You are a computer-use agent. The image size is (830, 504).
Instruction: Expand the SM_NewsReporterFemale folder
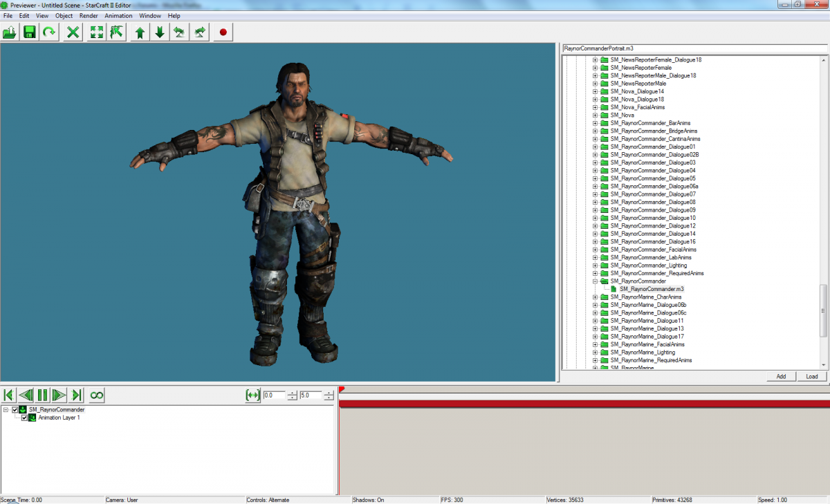(595, 68)
